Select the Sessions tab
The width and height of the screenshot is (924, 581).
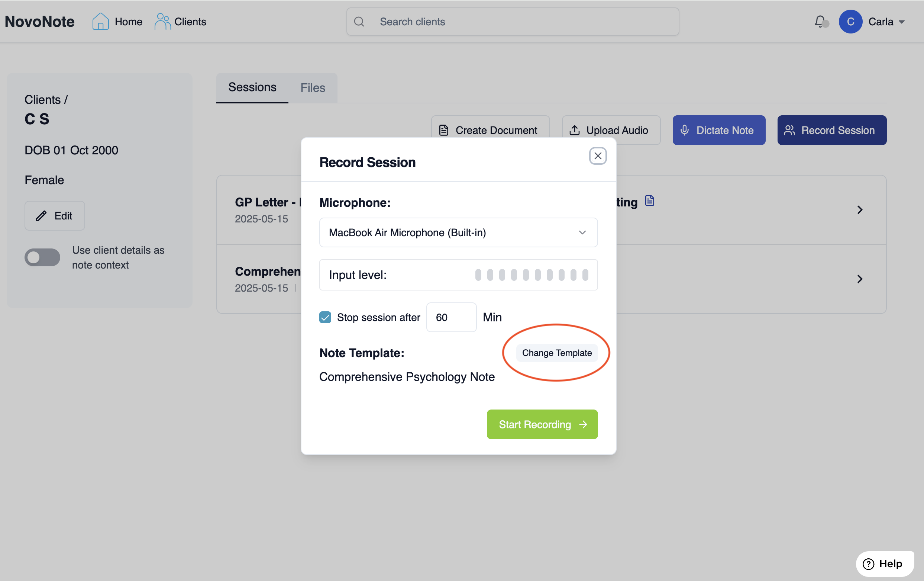pos(252,87)
